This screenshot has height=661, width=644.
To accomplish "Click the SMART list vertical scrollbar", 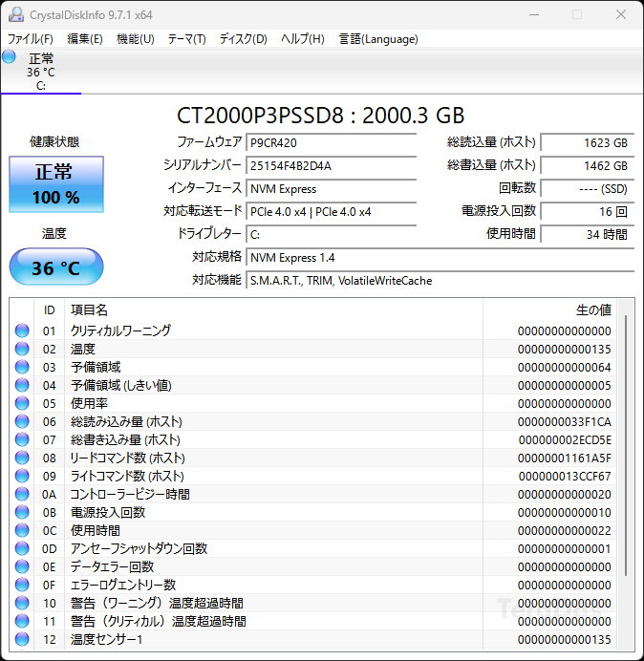I will [x=626, y=445].
